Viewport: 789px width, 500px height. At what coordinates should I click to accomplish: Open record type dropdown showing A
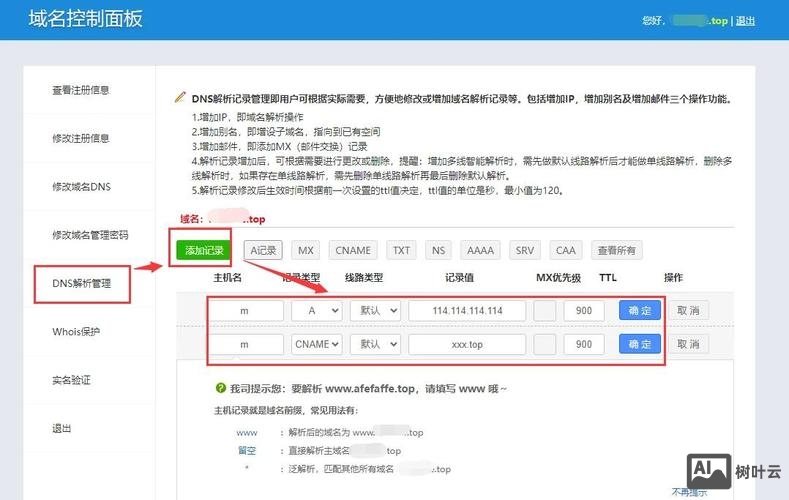[317, 311]
